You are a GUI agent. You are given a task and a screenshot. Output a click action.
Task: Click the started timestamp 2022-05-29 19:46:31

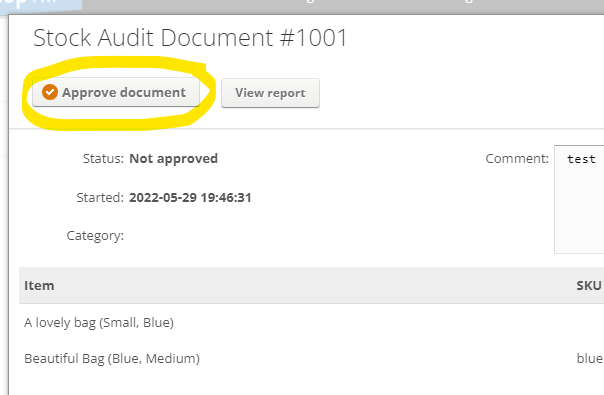click(190, 198)
